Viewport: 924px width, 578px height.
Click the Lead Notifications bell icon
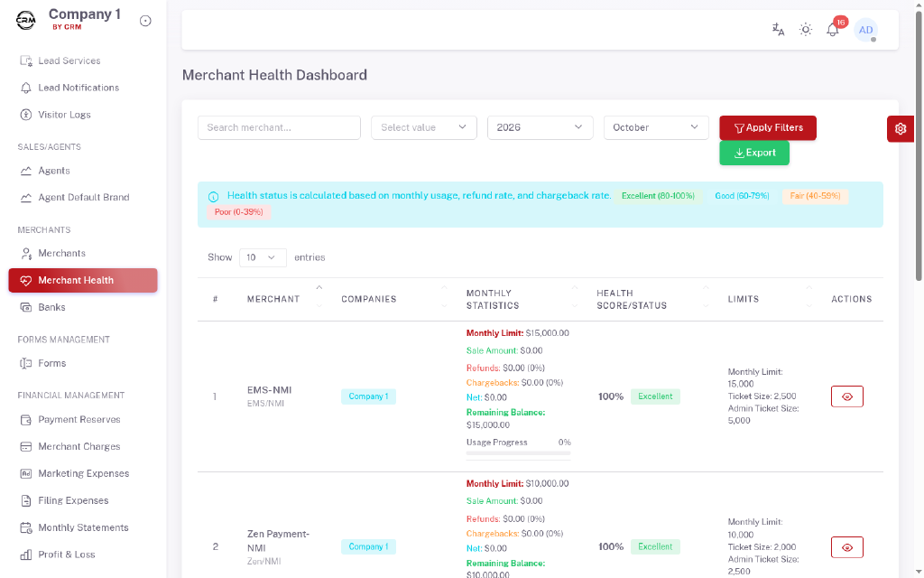click(26, 88)
